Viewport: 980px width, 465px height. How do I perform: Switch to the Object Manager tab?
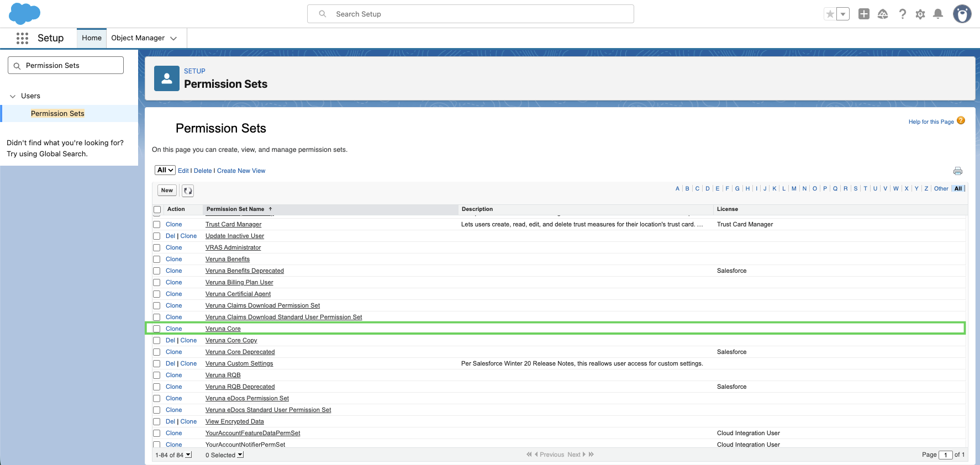[x=138, y=38]
